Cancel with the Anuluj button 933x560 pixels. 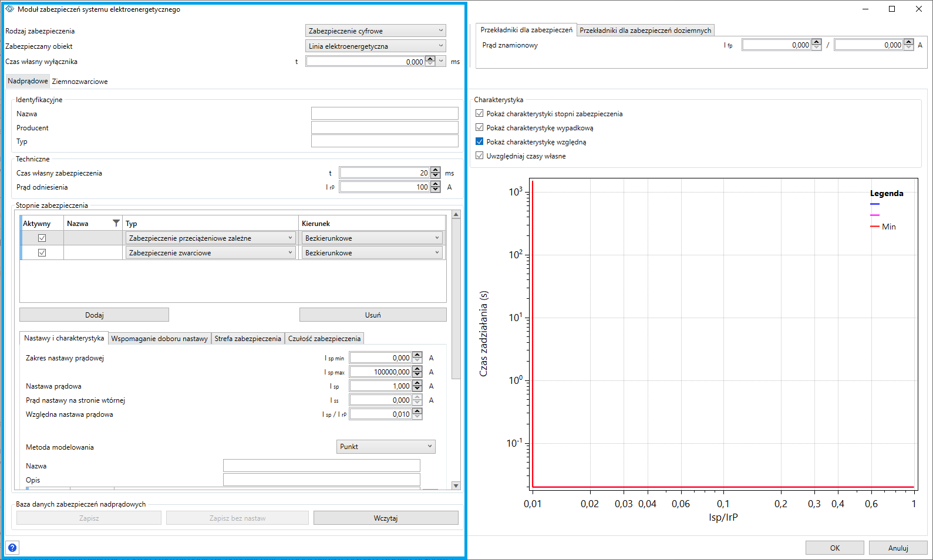898,548
